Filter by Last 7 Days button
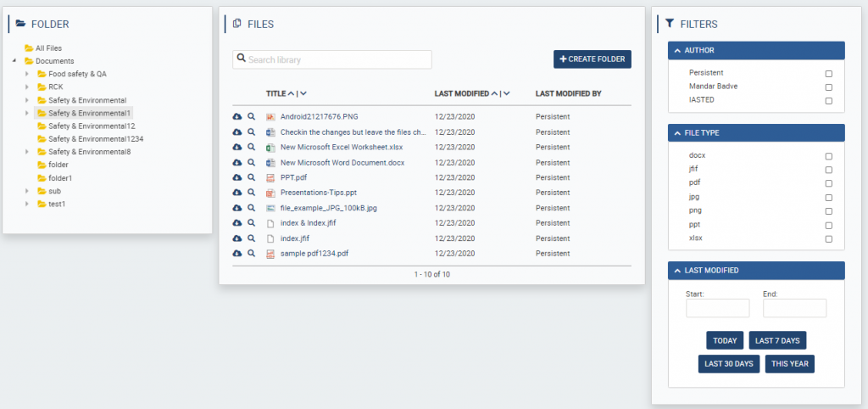Image resolution: width=868 pixels, height=409 pixels. (x=776, y=340)
